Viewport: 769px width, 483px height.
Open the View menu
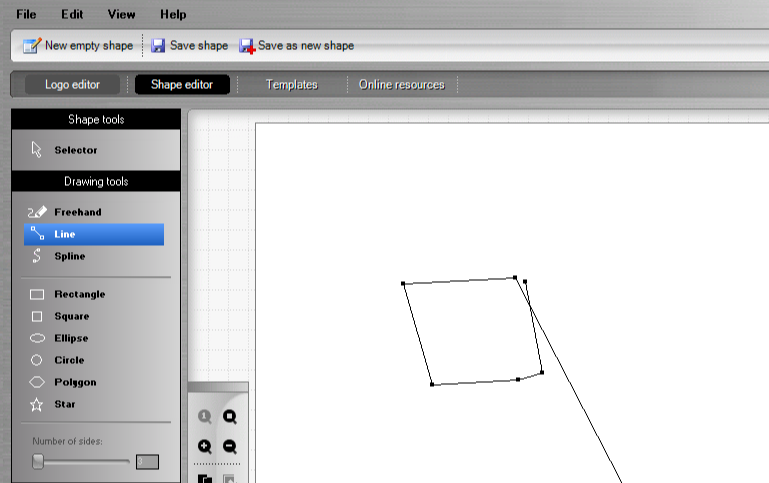[121, 14]
